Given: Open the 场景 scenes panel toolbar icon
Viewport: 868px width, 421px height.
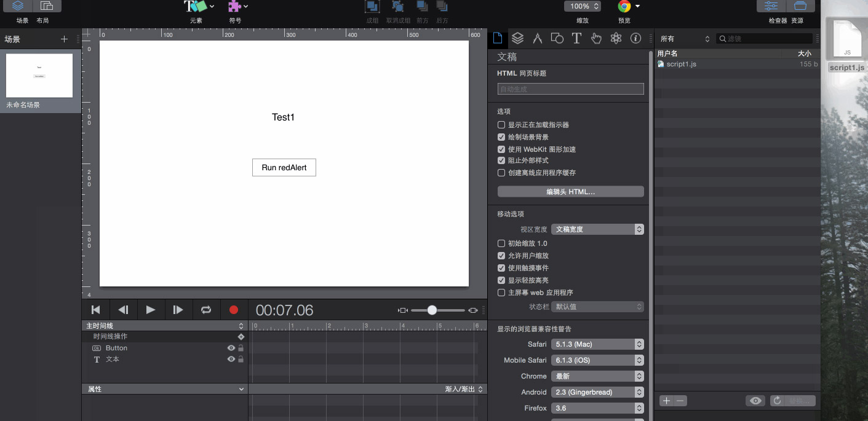Looking at the screenshot, I should pyautogui.click(x=18, y=6).
